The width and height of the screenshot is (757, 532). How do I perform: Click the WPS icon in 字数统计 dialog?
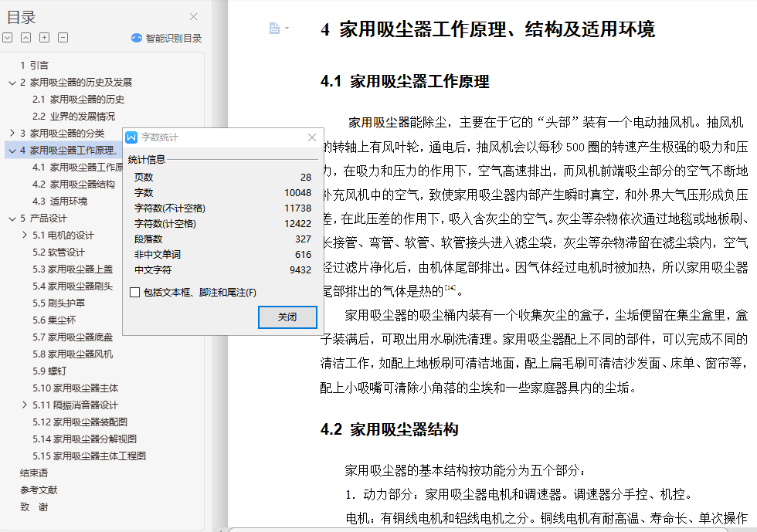pos(131,137)
